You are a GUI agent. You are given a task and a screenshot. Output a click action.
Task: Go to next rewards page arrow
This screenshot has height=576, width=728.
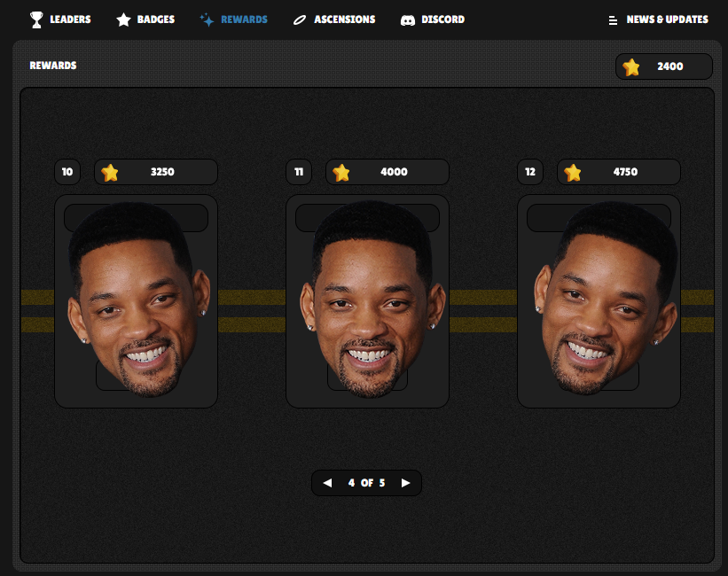pyautogui.click(x=405, y=483)
